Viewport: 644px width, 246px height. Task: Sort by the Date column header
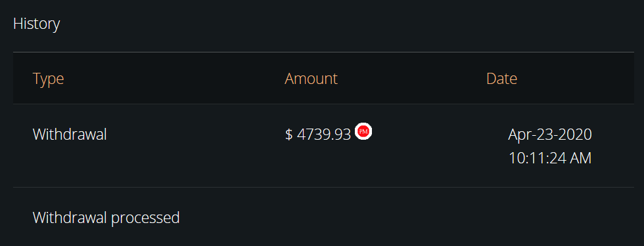(501, 78)
